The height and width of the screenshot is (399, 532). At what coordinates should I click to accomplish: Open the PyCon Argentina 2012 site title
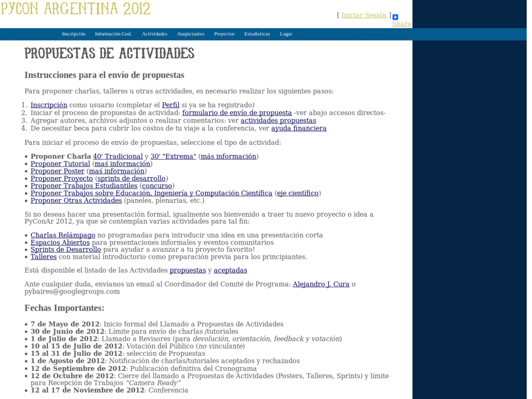pyautogui.click(x=76, y=8)
